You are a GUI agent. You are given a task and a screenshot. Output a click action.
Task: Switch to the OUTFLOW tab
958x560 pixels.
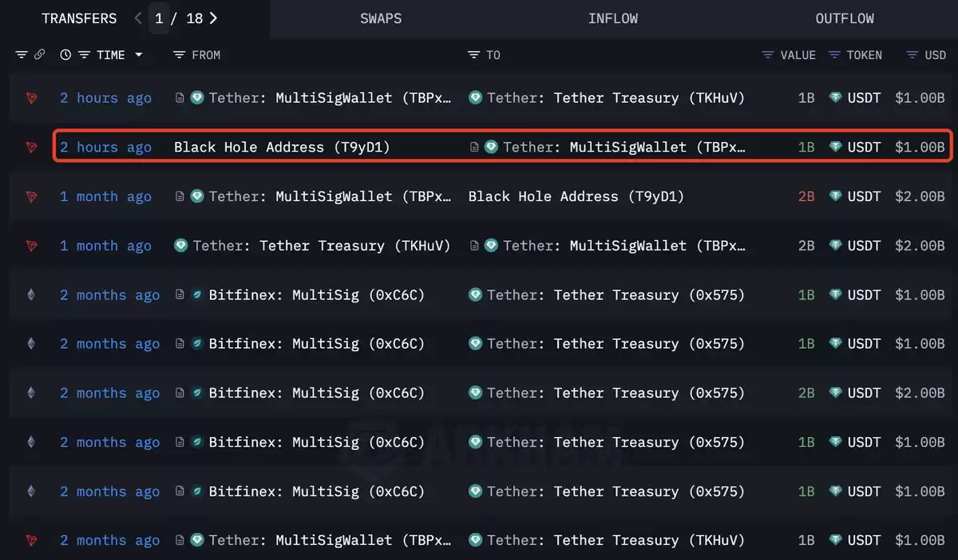pos(845,18)
